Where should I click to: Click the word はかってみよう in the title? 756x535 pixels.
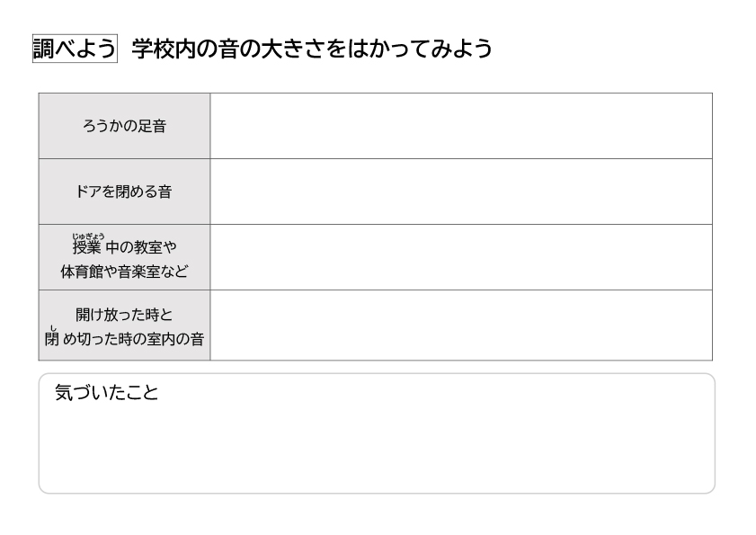[420, 49]
